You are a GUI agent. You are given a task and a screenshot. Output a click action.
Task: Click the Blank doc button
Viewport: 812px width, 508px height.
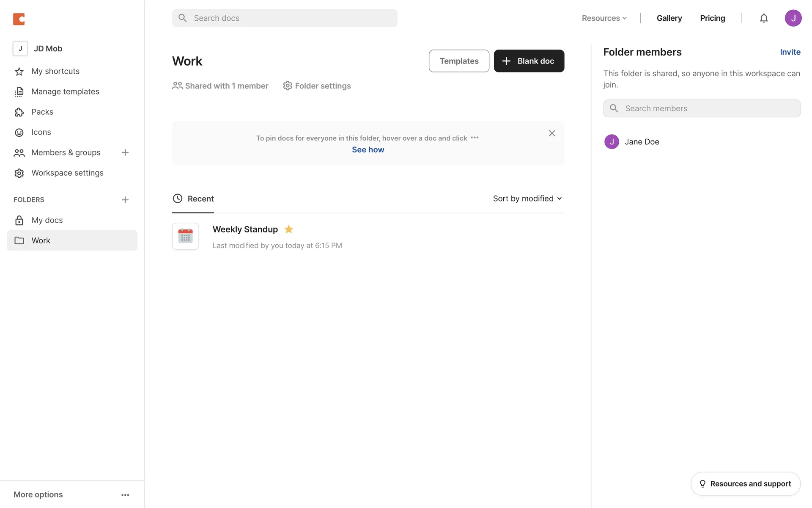[x=529, y=61]
